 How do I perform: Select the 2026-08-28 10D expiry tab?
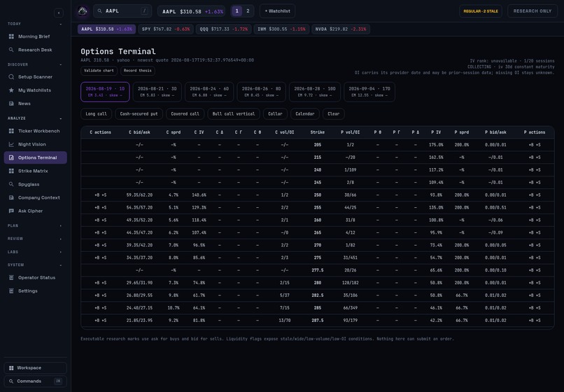[315, 92]
